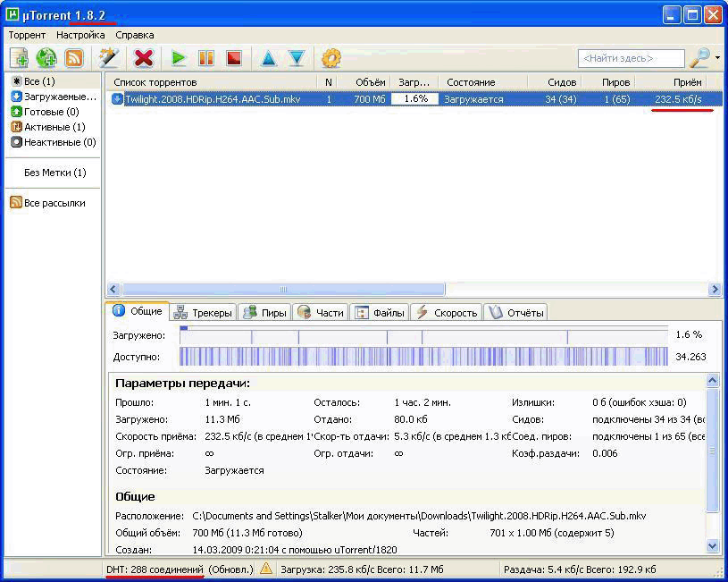Move torrent up the queue arrow
The image size is (728, 582).
click(x=268, y=59)
